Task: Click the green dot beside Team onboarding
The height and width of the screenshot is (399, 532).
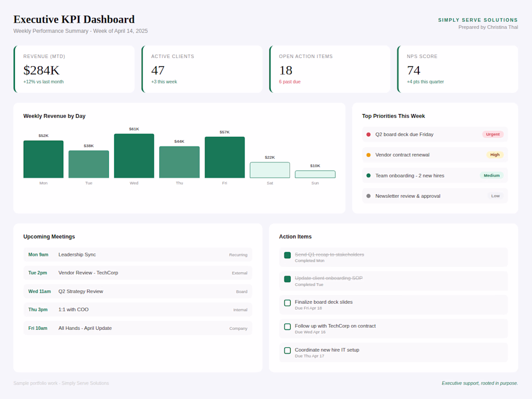Action: [x=369, y=176]
